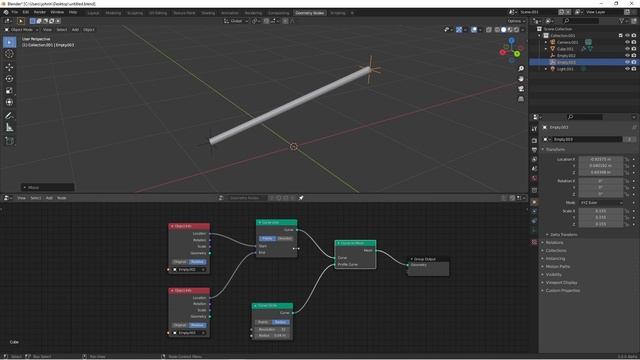Open the Tool properties tab icon
This screenshot has height=360, width=640.
tap(534, 129)
